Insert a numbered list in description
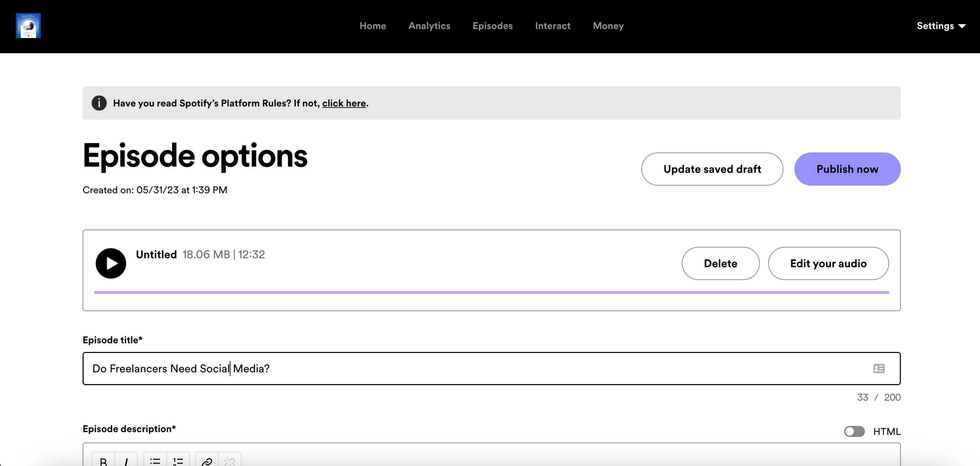Screen dimensions: 980x466 (x=178, y=461)
